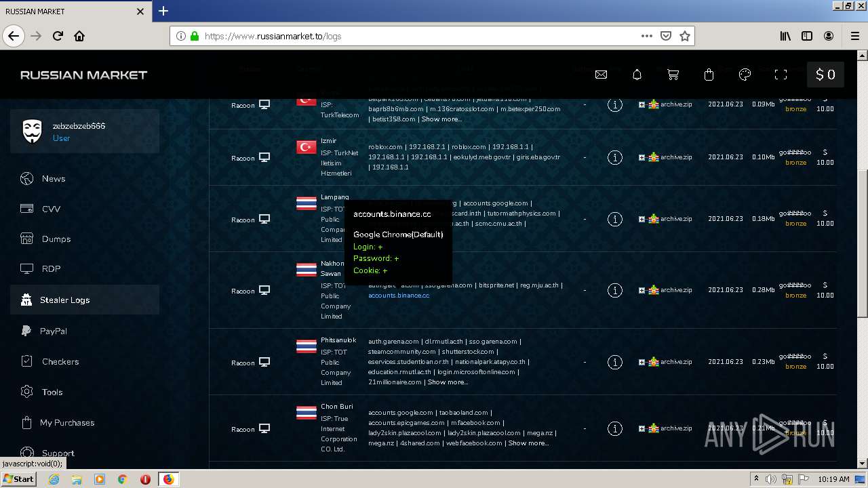Open the messages envelope icon

601,75
